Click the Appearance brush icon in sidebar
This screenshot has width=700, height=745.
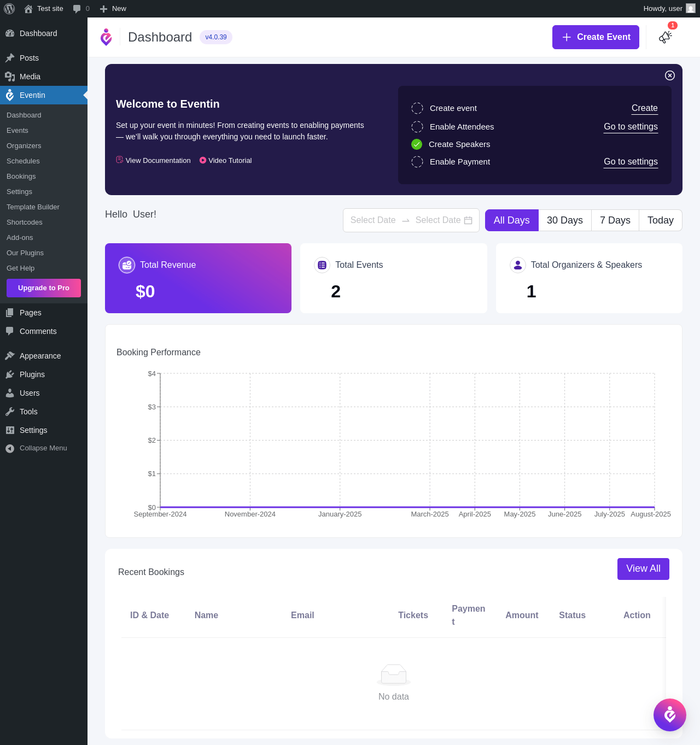[10, 356]
